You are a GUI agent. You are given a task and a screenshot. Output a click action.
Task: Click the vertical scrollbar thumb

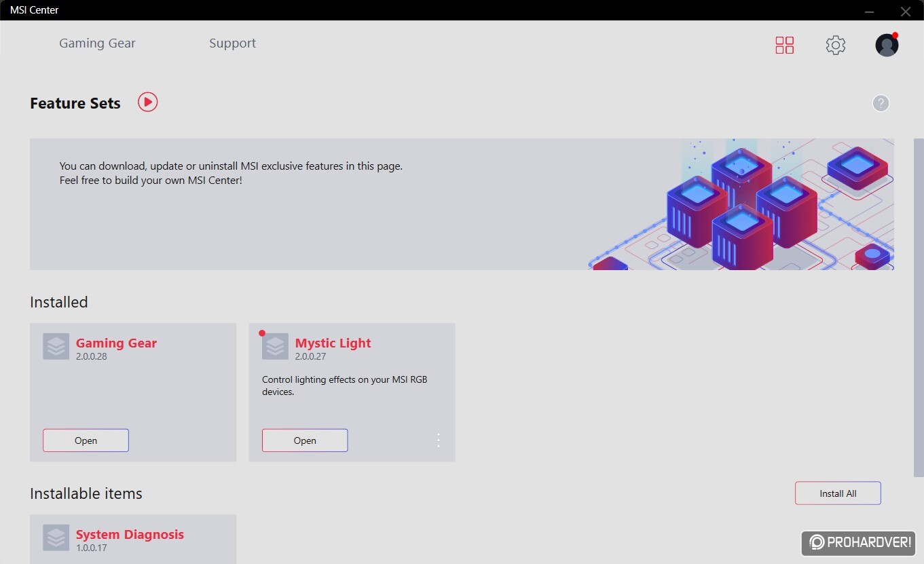tap(919, 307)
